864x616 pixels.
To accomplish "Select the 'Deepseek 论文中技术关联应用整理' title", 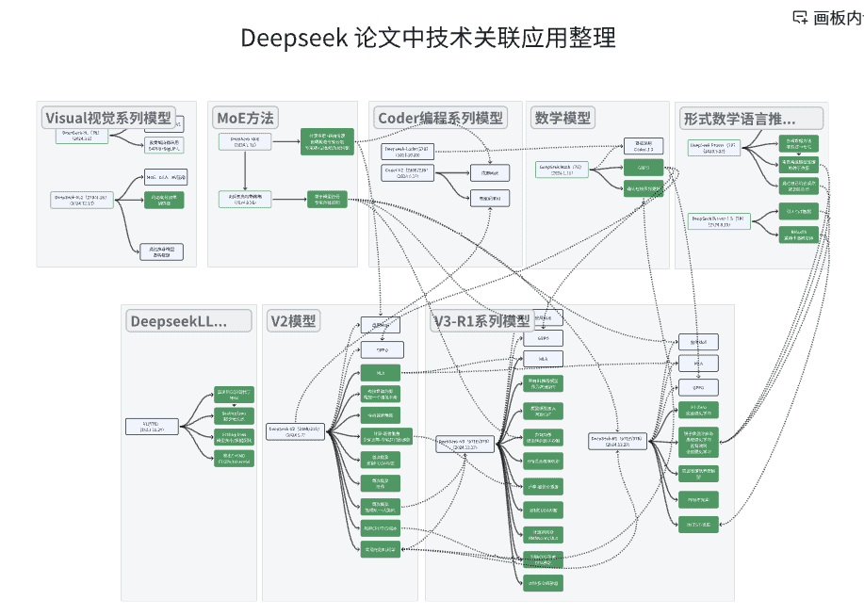I will (428, 38).
